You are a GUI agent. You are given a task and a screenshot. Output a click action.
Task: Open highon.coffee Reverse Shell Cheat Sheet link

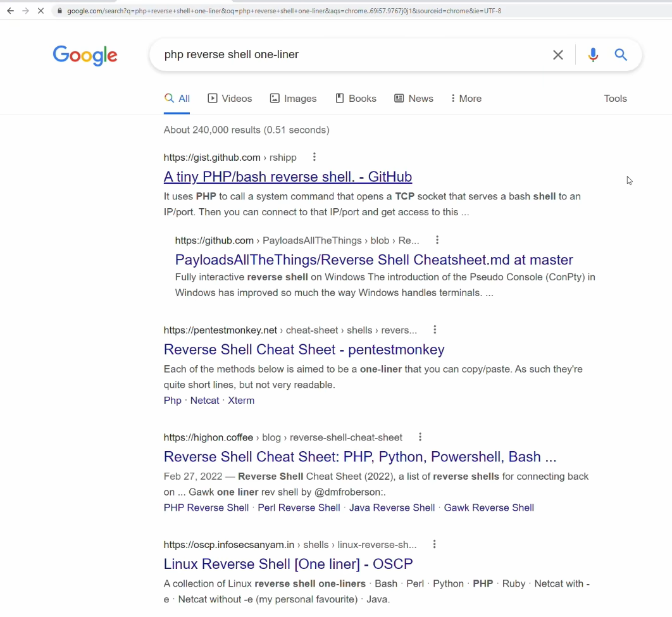pos(360,457)
